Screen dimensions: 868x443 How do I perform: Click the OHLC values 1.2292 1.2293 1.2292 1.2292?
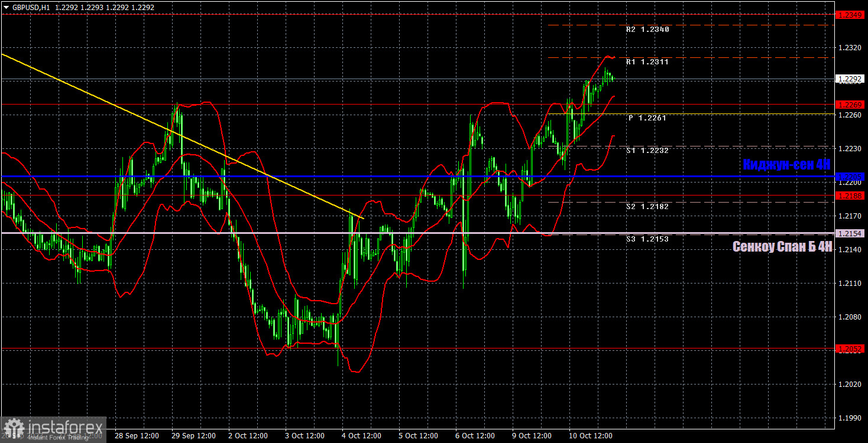click(103, 8)
